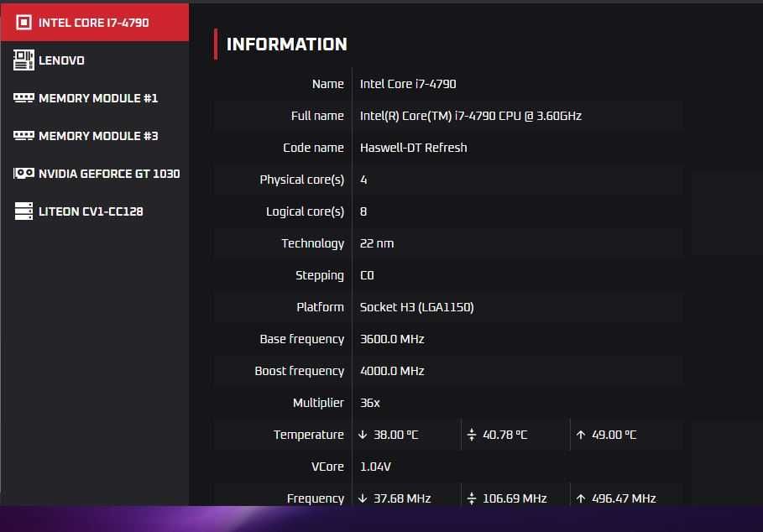The height and width of the screenshot is (532, 763).
Task: Show NVIDIA GEFORCE GT 1030 details
Action: [95, 174]
